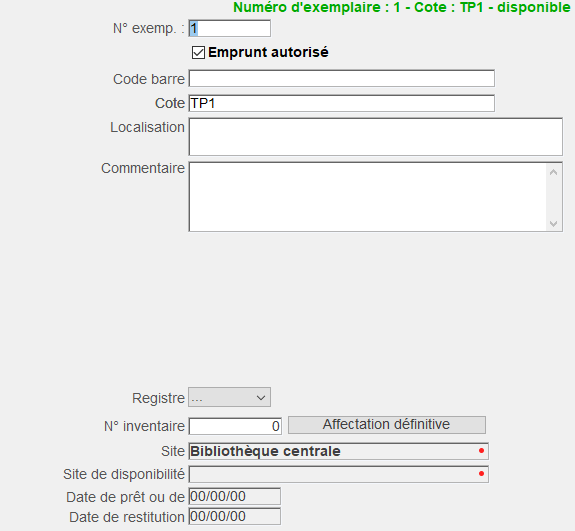The width and height of the screenshot is (575, 531).
Task: Click the N° inventaire field
Action: coord(235,426)
